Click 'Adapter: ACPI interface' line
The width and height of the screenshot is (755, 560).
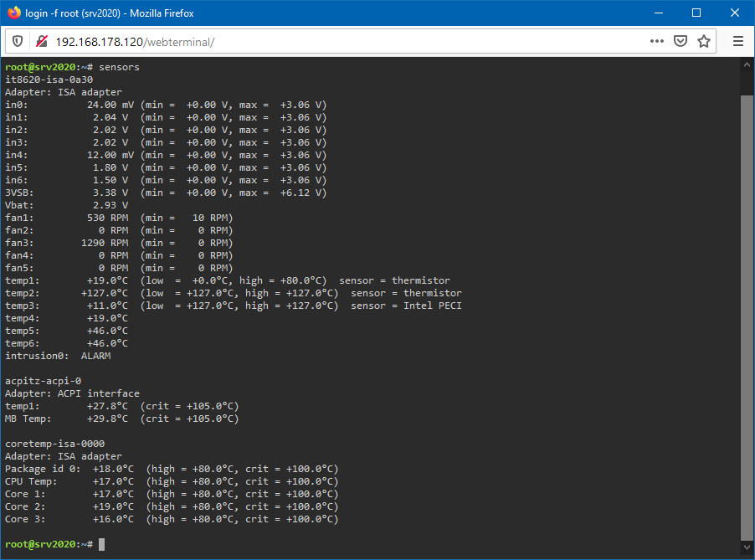pos(72,393)
